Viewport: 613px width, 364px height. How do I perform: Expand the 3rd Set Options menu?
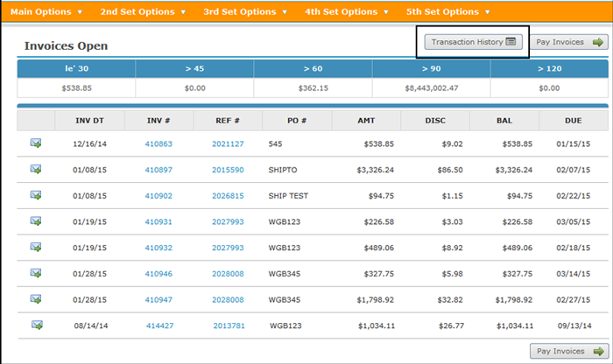coord(246,12)
